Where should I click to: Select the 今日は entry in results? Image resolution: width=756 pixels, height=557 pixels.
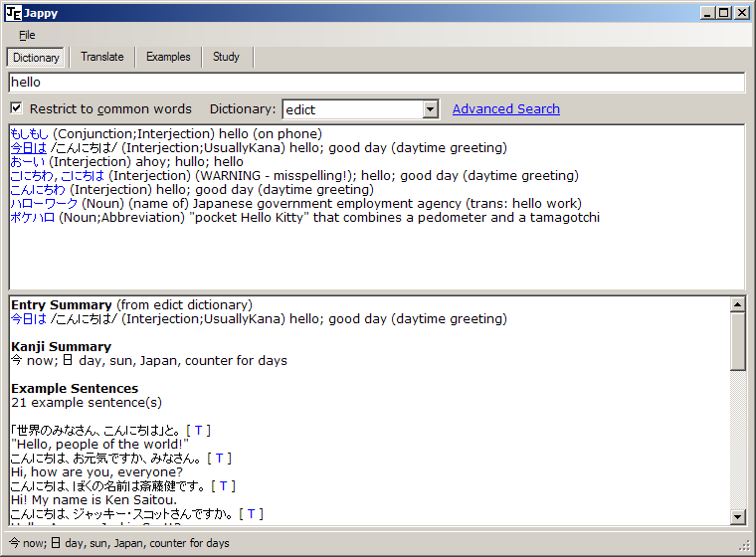pos(29,148)
